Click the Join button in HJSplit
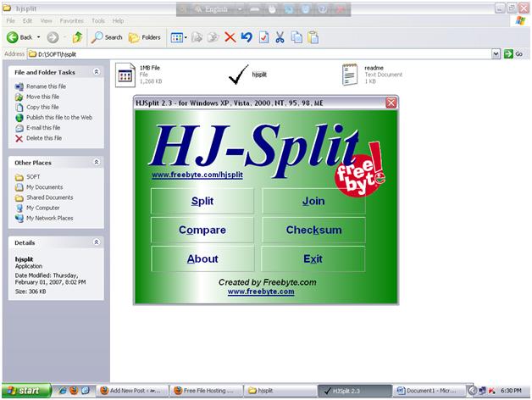The height and width of the screenshot is (400, 532). 313,201
